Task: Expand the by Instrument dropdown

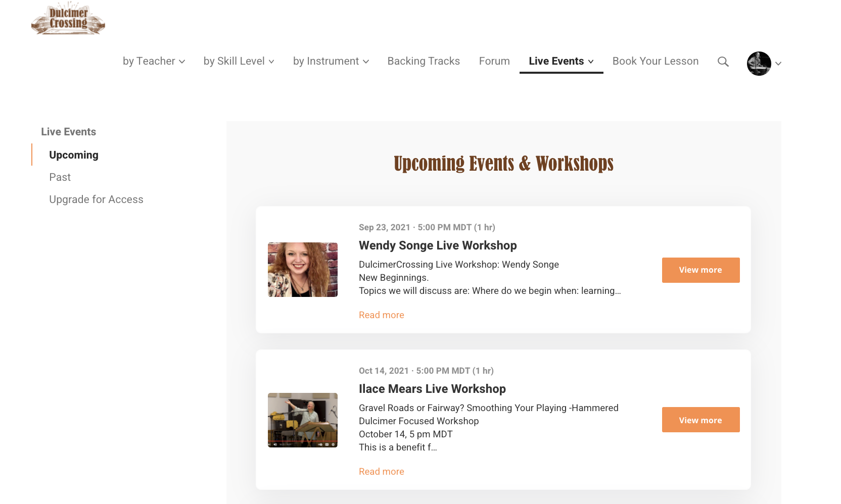Action: click(331, 61)
